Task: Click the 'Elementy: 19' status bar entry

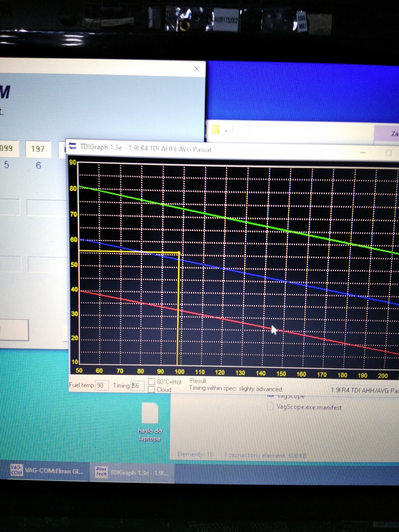Action: coord(195,454)
